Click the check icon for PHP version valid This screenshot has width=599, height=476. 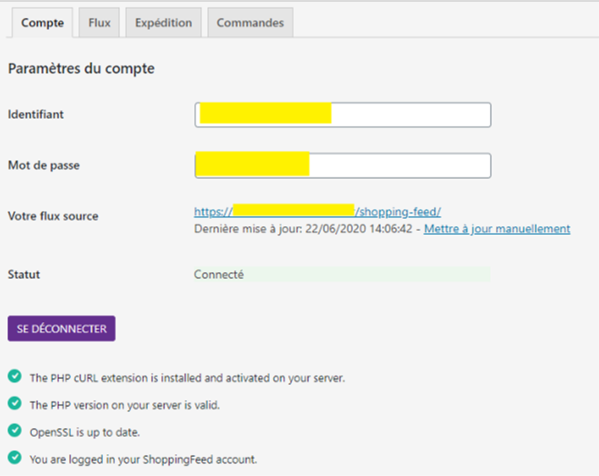click(x=15, y=403)
